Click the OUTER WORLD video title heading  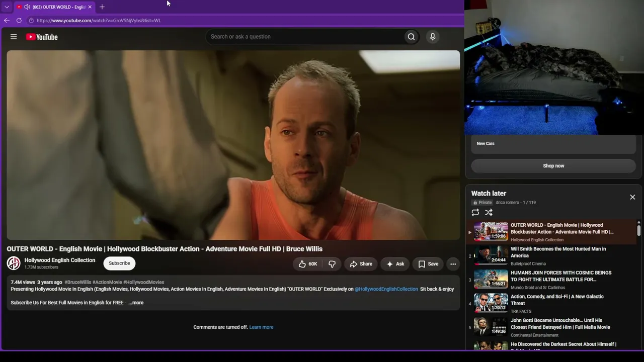point(165,249)
